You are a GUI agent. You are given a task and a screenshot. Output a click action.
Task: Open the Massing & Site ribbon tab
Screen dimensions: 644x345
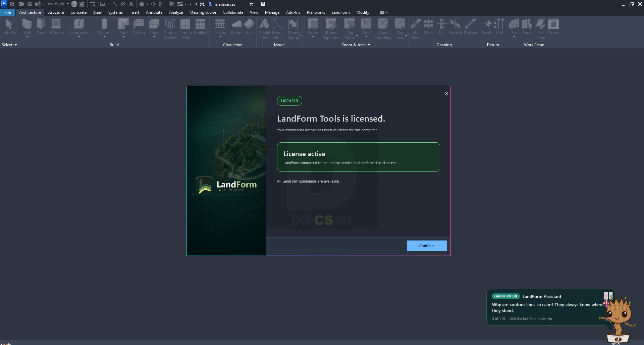pos(203,12)
